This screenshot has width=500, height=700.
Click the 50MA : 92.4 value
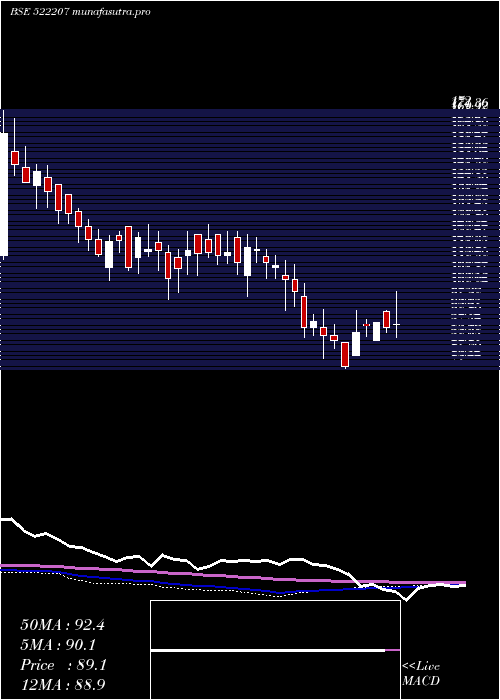tap(62, 625)
